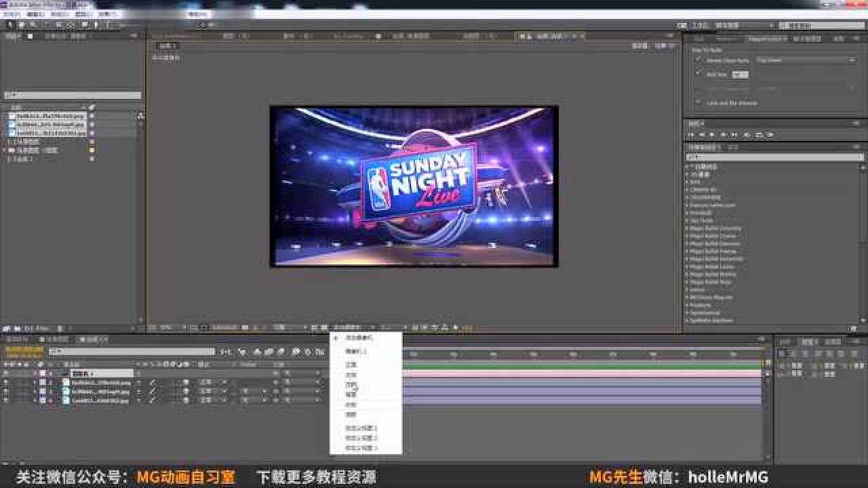868x488 pixels.
Task: Open the Graph Editor icon in timeline
Action: click(319, 352)
